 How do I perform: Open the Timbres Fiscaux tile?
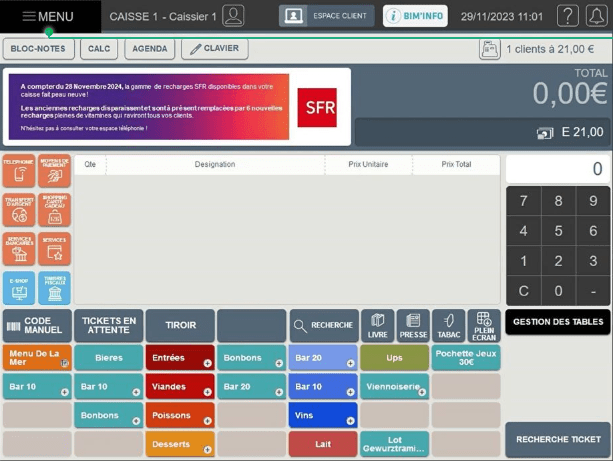55,288
